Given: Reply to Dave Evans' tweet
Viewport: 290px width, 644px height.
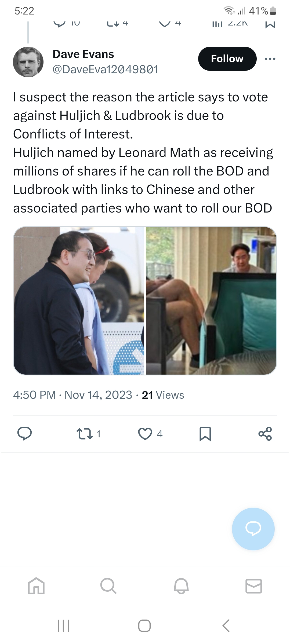Looking at the screenshot, I should click(x=24, y=434).
